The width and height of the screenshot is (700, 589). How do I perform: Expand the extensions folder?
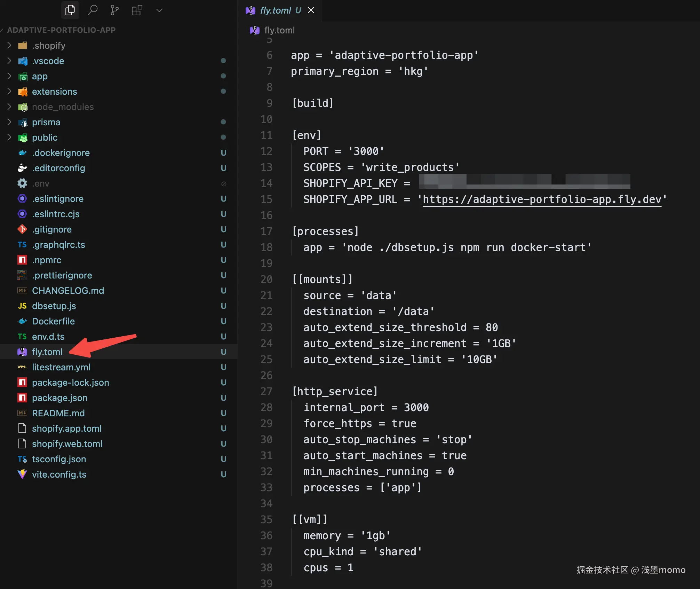pyautogui.click(x=9, y=91)
